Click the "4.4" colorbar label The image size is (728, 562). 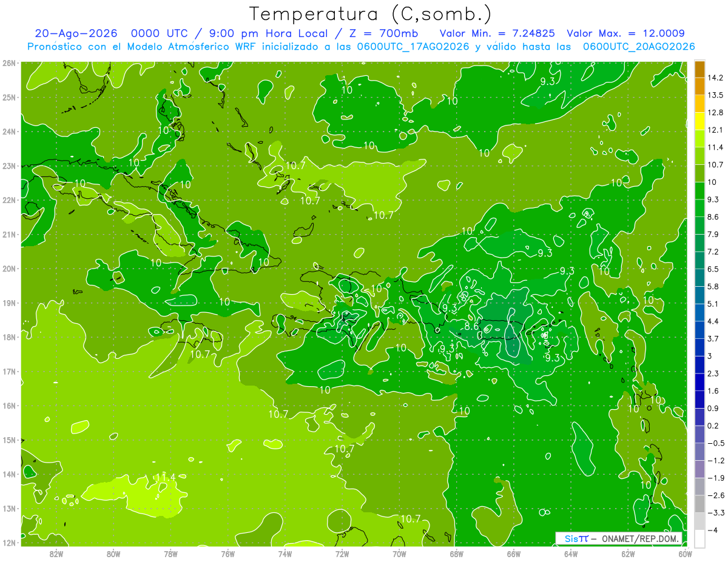(x=713, y=321)
